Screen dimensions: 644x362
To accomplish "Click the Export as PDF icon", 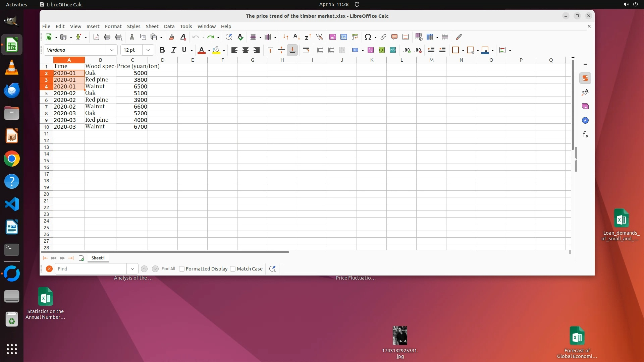I will [x=96, y=37].
